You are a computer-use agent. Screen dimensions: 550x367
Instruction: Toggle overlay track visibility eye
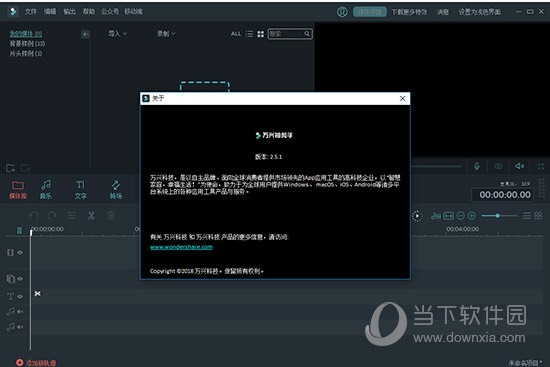pyautogui.click(x=20, y=279)
